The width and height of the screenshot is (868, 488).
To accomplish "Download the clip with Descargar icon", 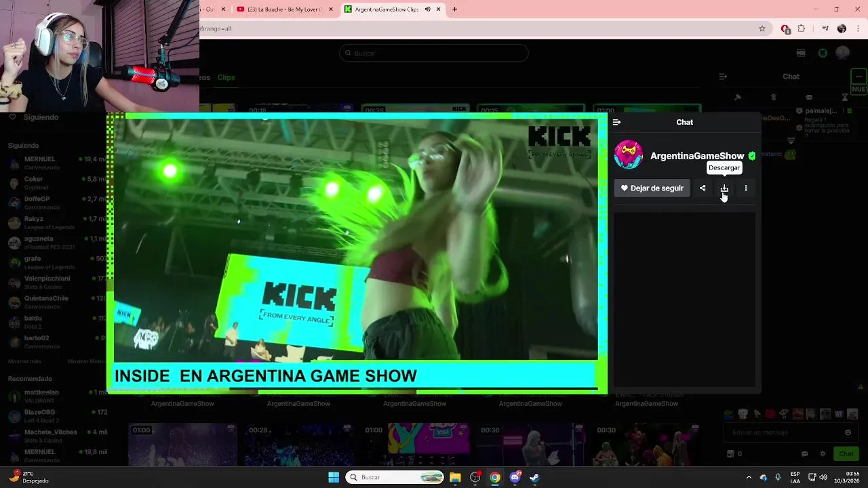I will pos(724,188).
